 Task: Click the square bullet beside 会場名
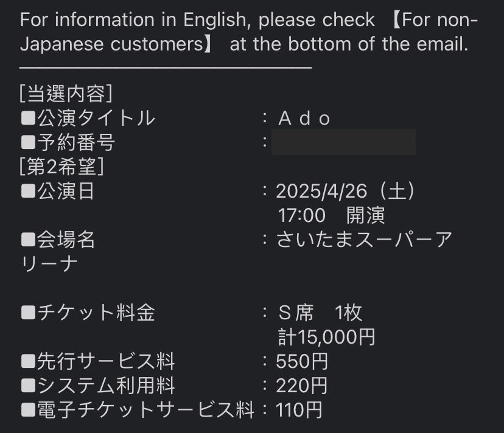[x=28, y=240]
